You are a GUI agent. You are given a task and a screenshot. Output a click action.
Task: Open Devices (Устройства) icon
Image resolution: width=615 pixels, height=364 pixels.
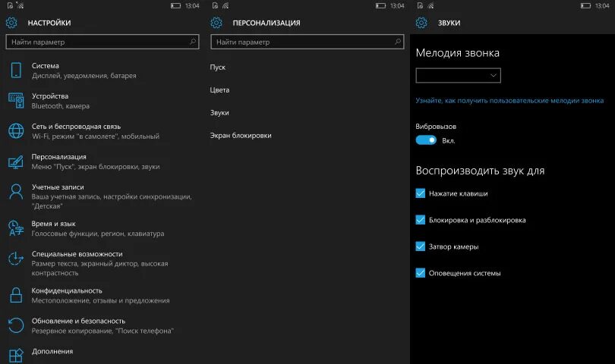click(x=16, y=100)
